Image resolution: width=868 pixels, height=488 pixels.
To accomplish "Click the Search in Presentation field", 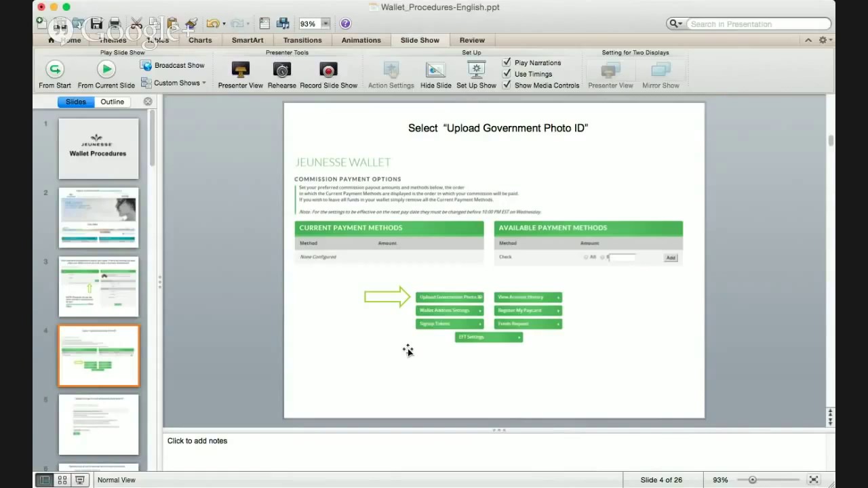I will [x=758, y=24].
